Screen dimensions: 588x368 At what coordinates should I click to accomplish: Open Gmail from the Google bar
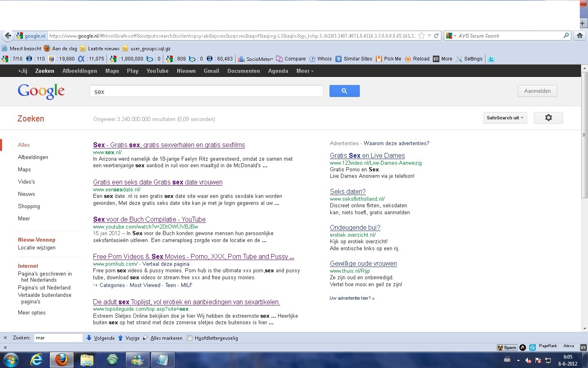(212, 71)
